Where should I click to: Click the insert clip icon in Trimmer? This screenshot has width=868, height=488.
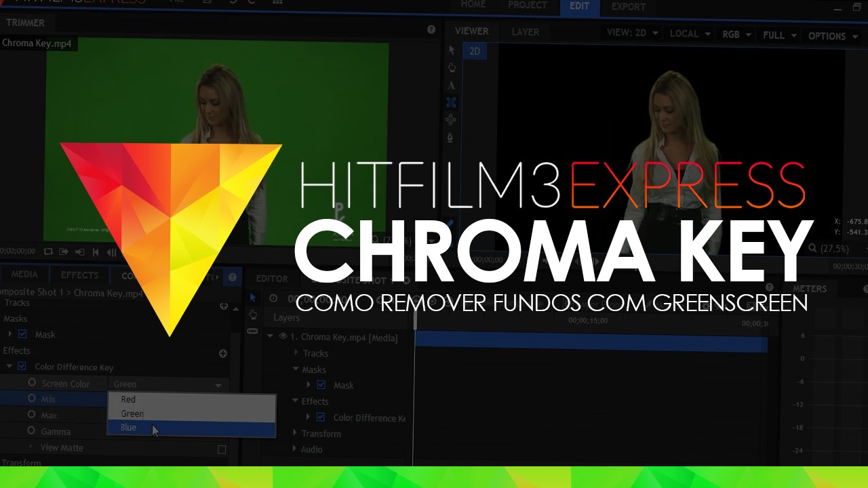pyautogui.click(x=64, y=251)
